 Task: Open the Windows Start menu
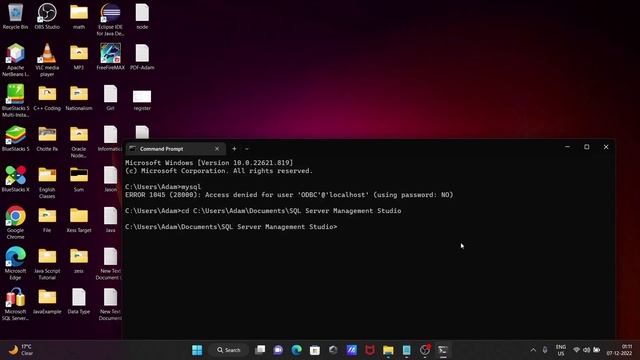tap(197, 350)
